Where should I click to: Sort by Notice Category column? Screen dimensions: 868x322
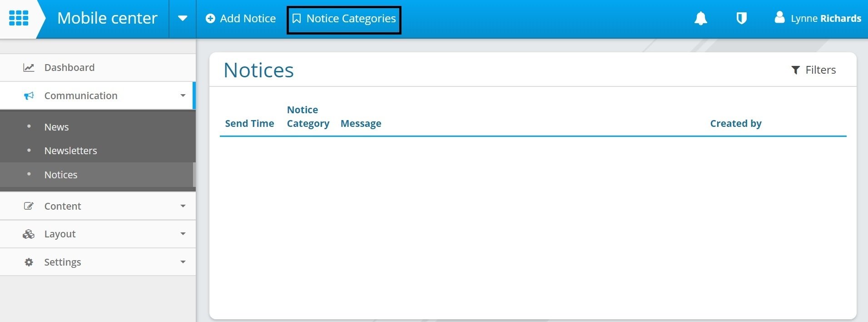pos(308,117)
